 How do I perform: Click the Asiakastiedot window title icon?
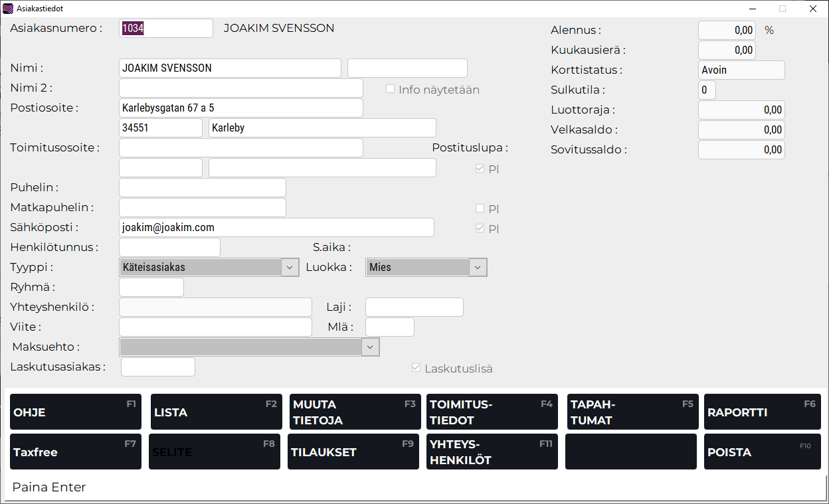(x=8, y=9)
